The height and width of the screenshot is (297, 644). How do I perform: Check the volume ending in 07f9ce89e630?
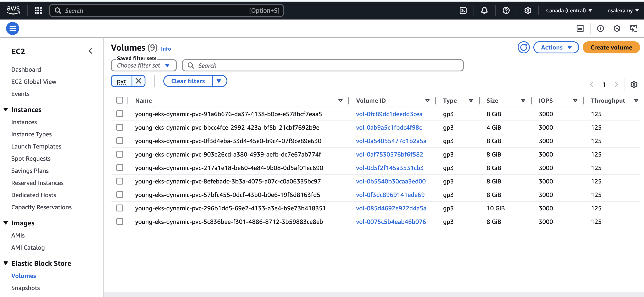pos(120,141)
